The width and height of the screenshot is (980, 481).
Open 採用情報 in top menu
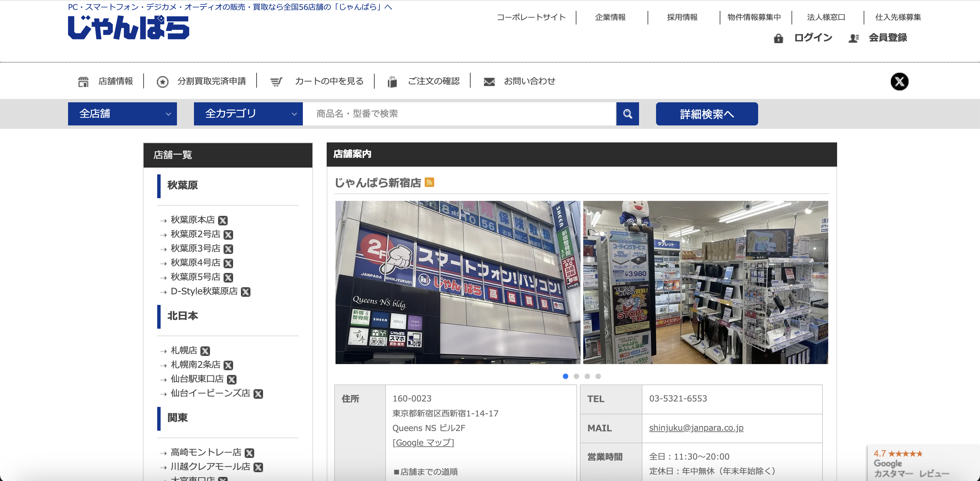pyautogui.click(x=682, y=17)
